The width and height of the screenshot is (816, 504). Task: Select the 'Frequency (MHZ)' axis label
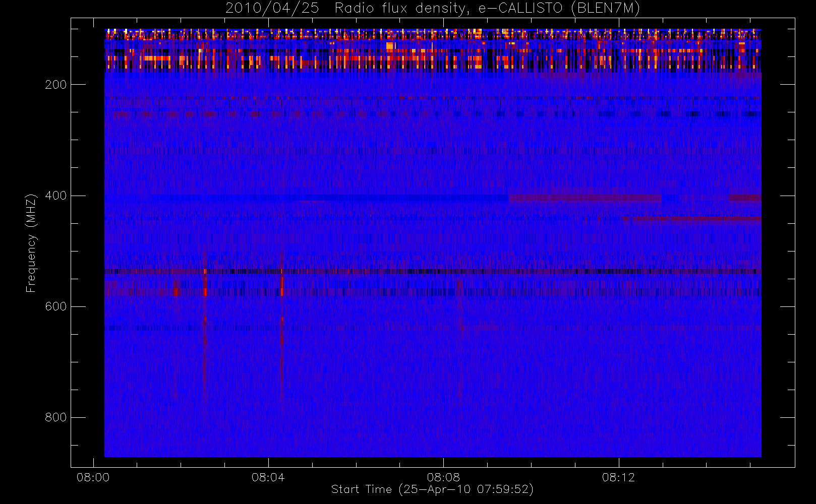[31, 243]
